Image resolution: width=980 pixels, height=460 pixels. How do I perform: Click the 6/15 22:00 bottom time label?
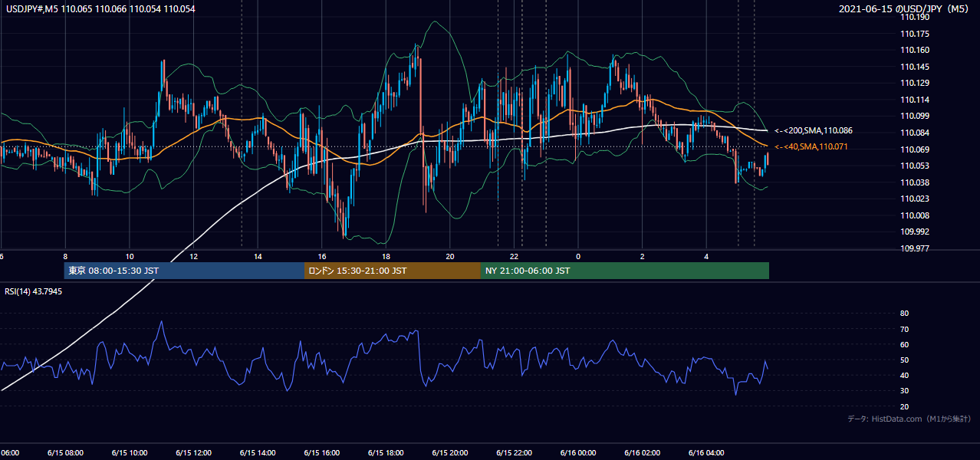click(x=515, y=452)
